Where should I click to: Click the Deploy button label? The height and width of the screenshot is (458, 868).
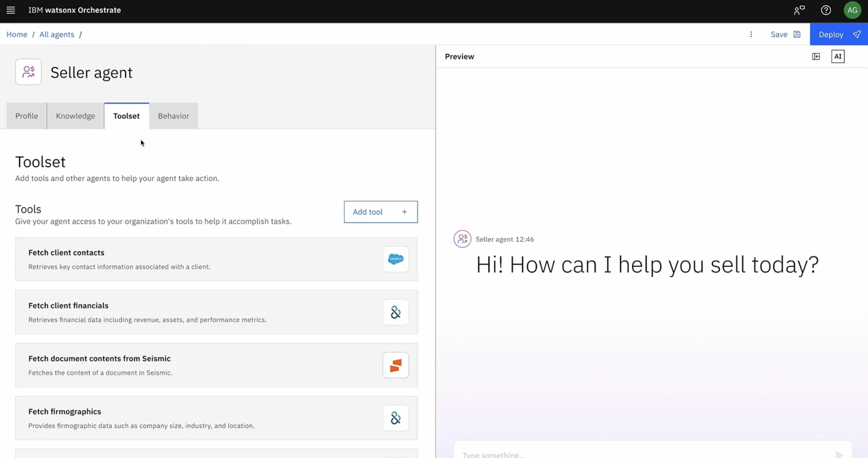coord(831,34)
